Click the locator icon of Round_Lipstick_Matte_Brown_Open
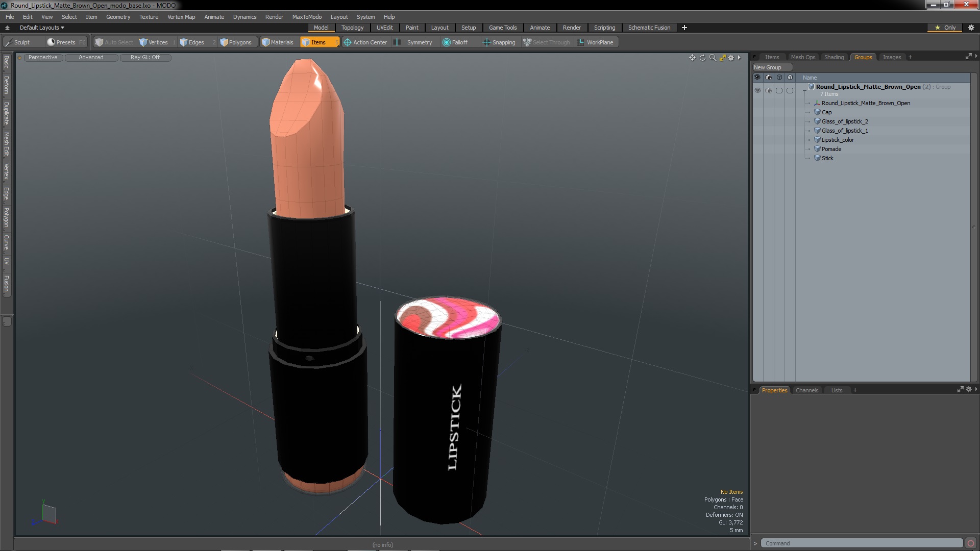 pyautogui.click(x=817, y=103)
